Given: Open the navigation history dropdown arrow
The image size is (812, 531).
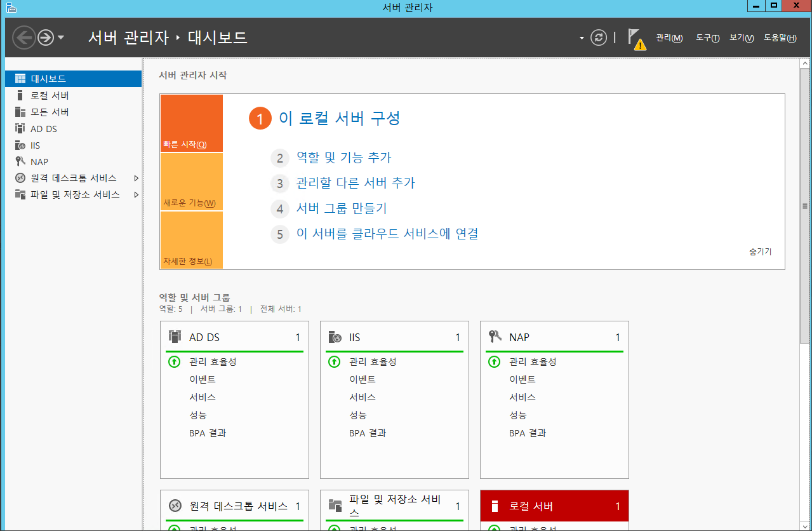Looking at the screenshot, I should (61, 37).
